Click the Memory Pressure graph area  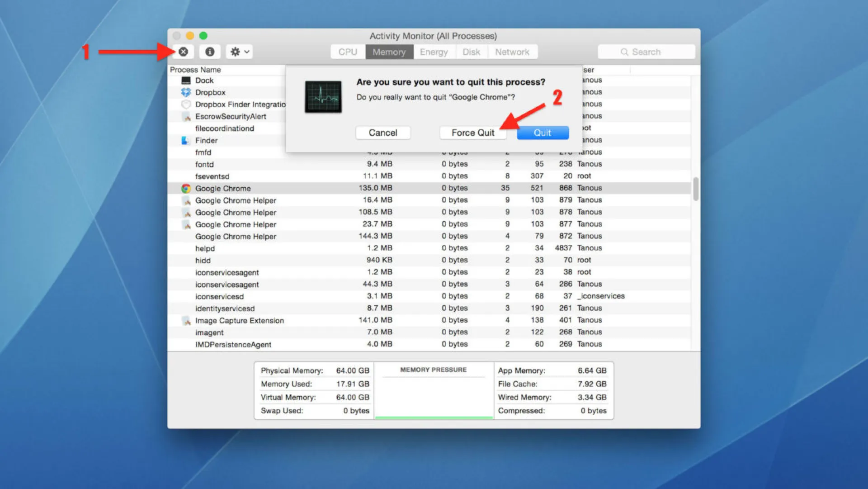point(434,394)
